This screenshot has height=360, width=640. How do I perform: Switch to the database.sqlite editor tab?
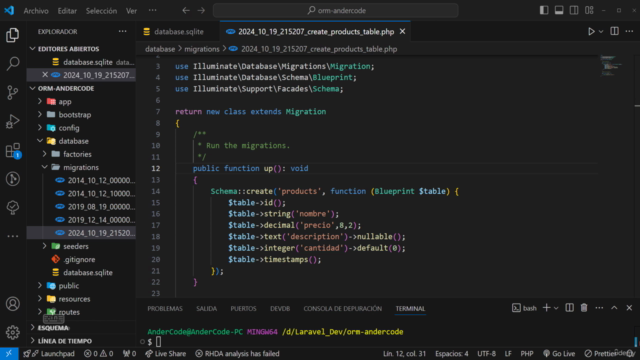tap(178, 31)
